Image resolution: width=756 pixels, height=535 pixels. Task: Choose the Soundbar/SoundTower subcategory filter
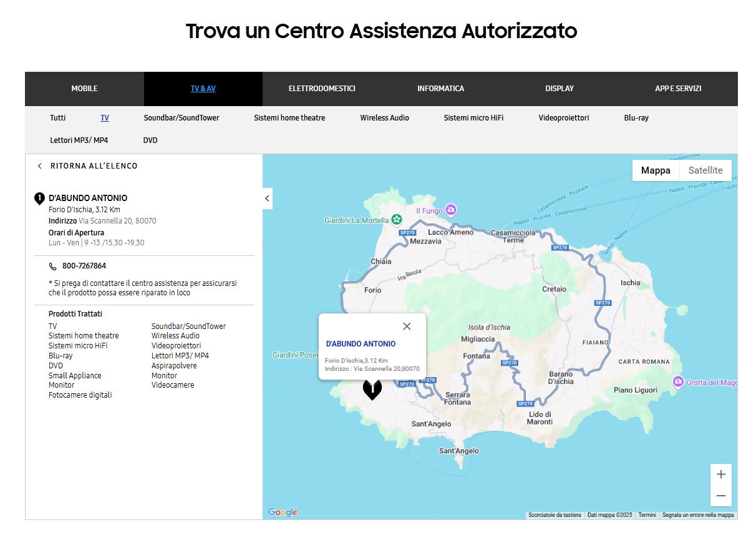182,118
